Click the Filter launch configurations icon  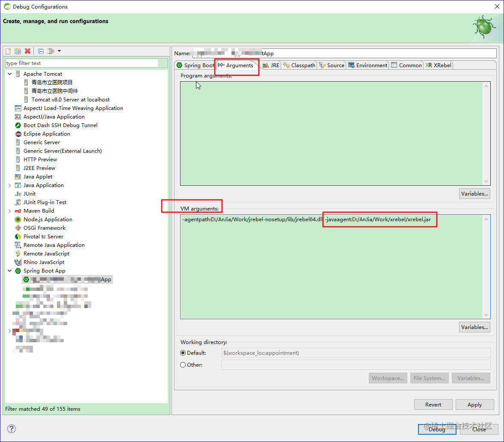pyautogui.click(x=51, y=51)
